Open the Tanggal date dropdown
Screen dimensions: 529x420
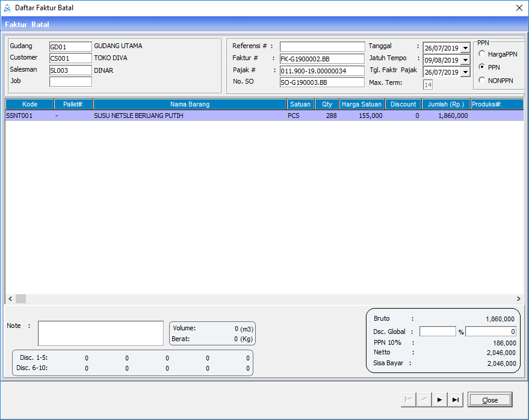click(x=465, y=48)
